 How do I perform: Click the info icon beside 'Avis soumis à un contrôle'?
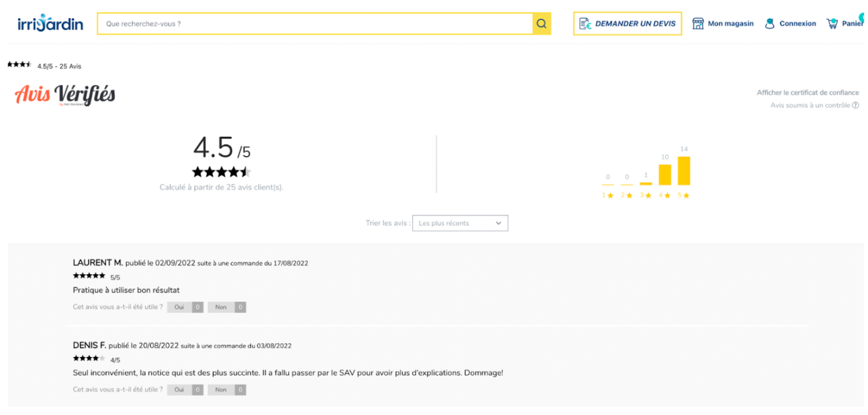pos(856,105)
